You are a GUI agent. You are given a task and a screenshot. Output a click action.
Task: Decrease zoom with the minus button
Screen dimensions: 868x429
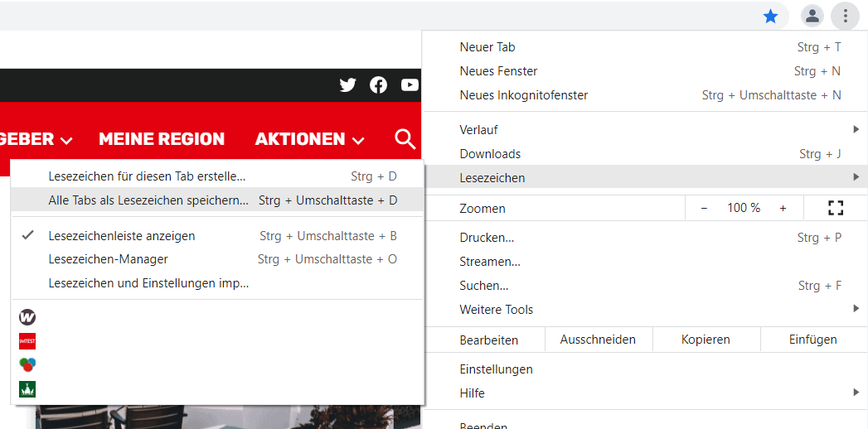point(704,208)
